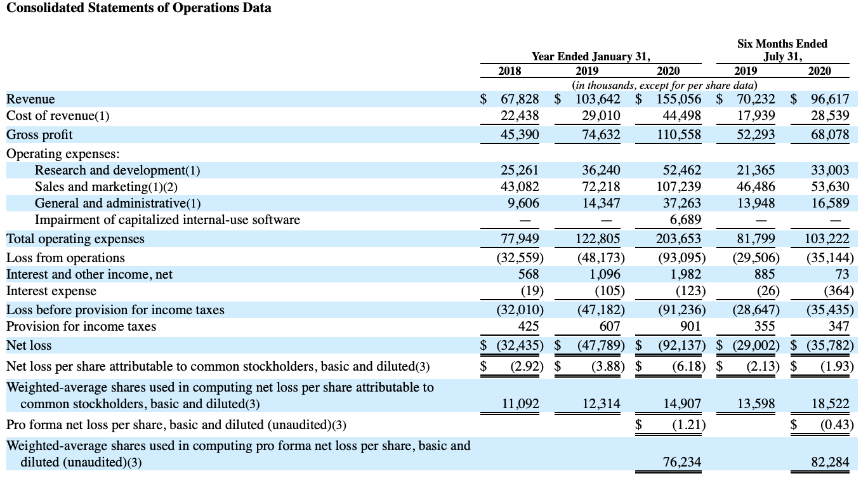Click general and administrative value 16,589
Screen dimensions: 868x490
pyautogui.click(x=830, y=203)
